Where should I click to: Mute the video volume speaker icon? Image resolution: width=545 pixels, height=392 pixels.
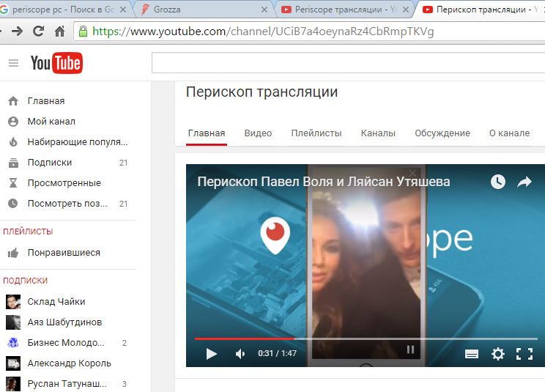240,354
